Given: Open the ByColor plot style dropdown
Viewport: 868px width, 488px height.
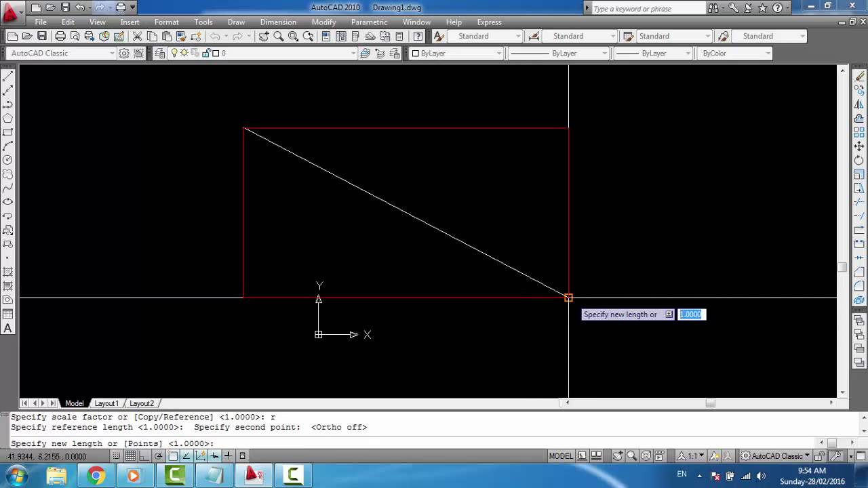Looking at the screenshot, I should (x=736, y=53).
